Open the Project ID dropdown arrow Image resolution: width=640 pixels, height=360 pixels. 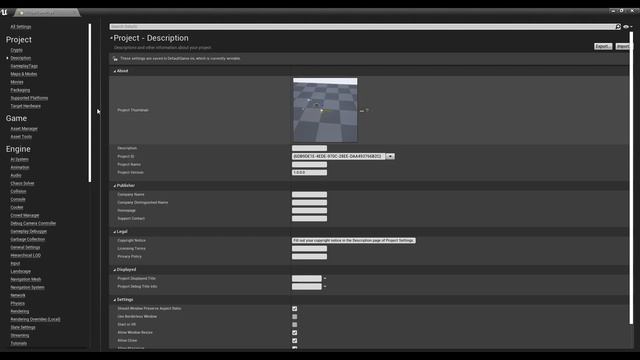click(390, 156)
